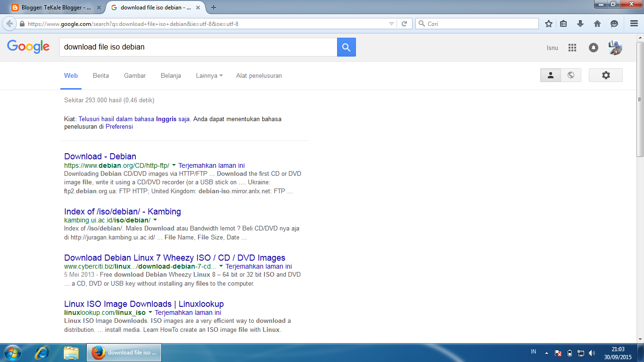Click Telusuri hasil dalam bahasa Inggris link
The image size is (644, 362).
(x=134, y=119)
